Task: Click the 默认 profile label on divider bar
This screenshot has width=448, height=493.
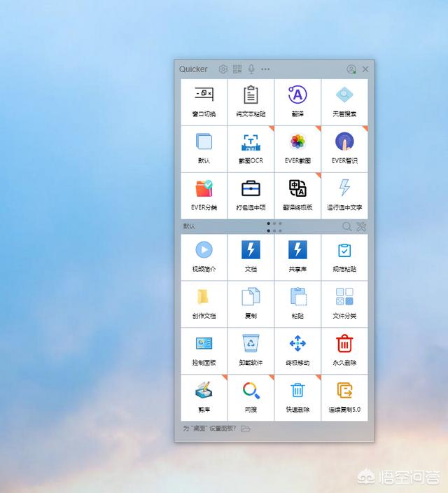Action: (x=189, y=226)
